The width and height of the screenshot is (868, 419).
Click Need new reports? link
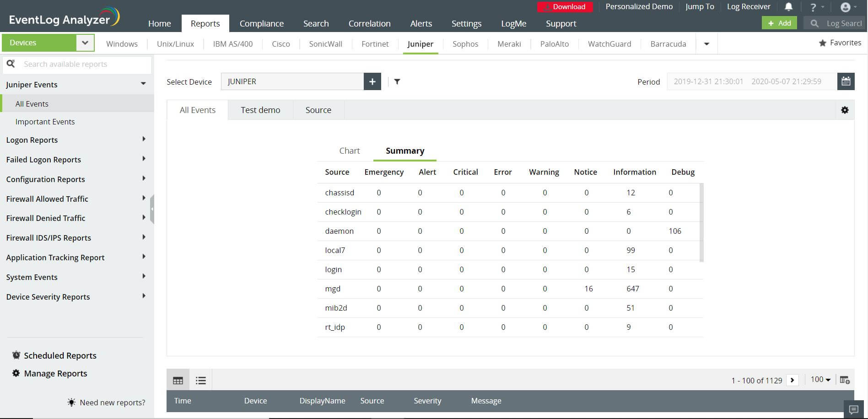coord(106,403)
